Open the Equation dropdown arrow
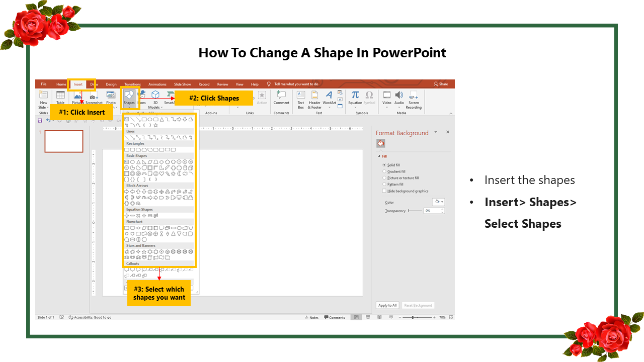Image resolution: width=644 pixels, height=362 pixels. [x=355, y=108]
